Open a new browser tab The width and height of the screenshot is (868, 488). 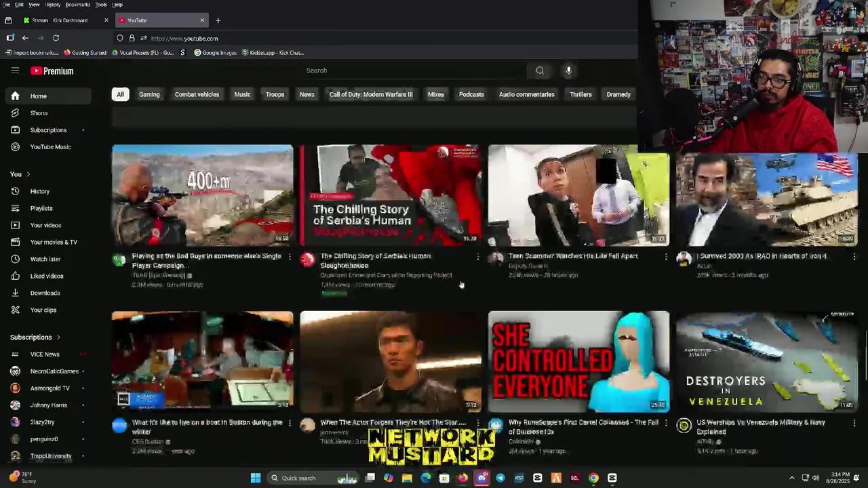[218, 20]
